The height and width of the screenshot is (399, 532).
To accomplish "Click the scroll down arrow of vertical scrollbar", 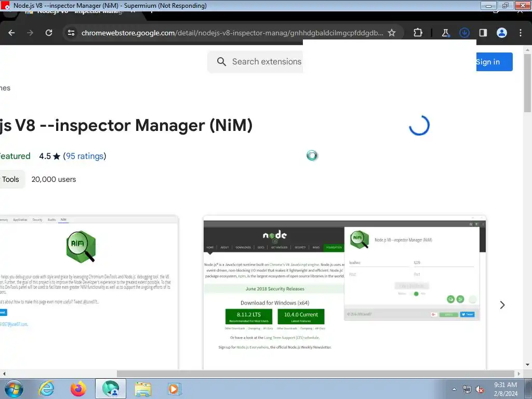I will (x=527, y=365).
